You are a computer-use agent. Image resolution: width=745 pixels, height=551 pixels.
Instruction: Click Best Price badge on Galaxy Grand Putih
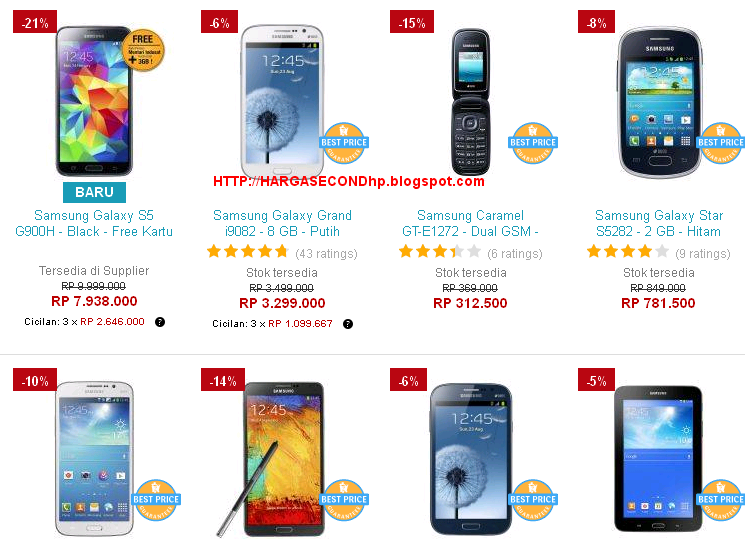point(344,143)
